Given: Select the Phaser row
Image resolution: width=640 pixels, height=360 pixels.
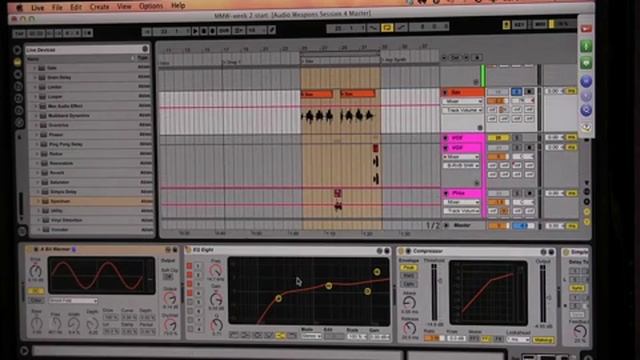Looking at the screenshot, I should coord(91,135).
